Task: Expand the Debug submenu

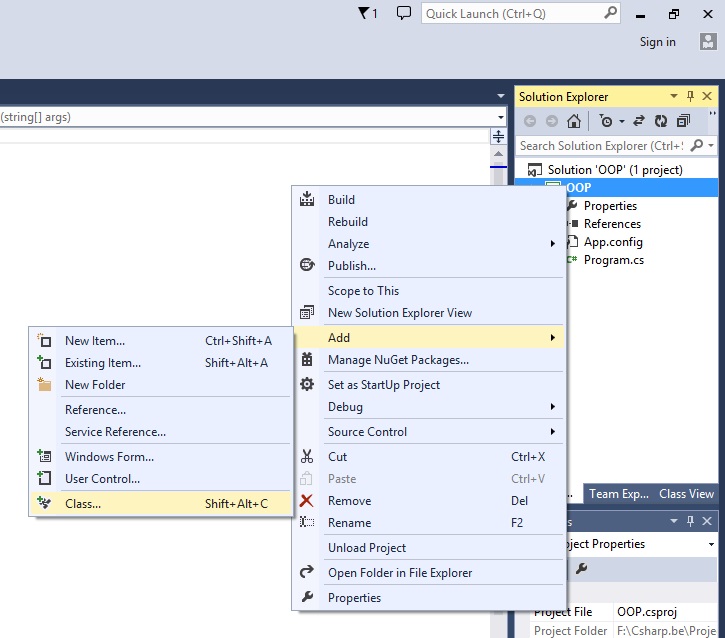Action: (553, 406)
